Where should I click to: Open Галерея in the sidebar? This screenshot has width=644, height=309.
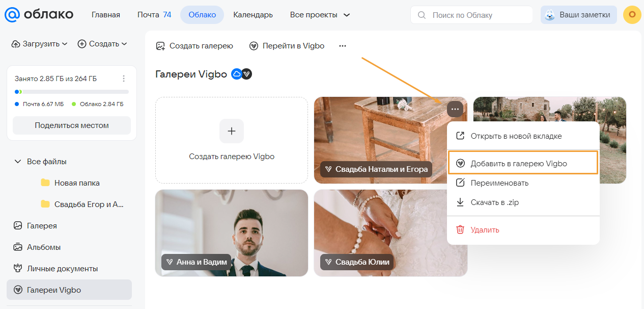click(x=42, y=225)
